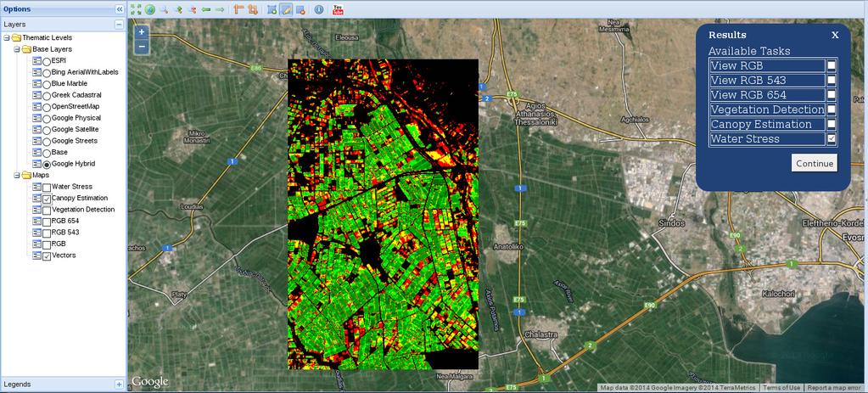
Task: Select the ESRI base layer radio
Action: coord(47,61)
